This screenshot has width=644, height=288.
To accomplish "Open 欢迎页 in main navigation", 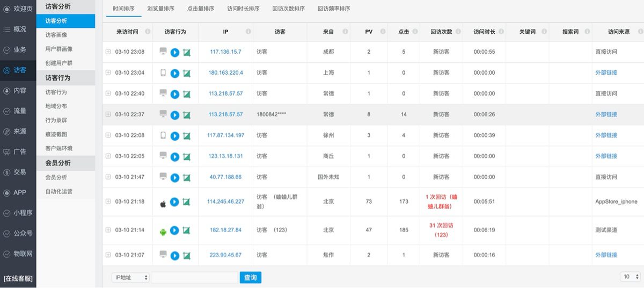I will point(18,9).
